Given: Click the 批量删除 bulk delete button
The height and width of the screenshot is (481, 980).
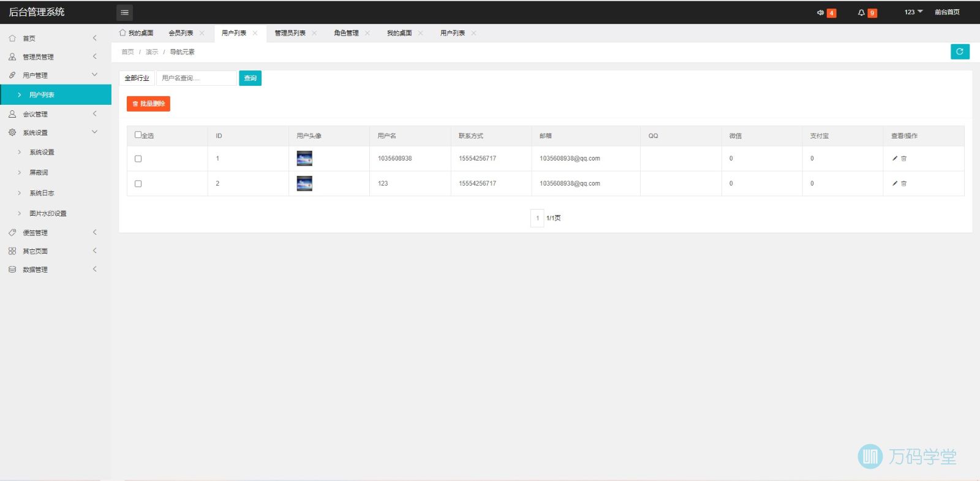Looking at the screenshot, I should (148, 104).
